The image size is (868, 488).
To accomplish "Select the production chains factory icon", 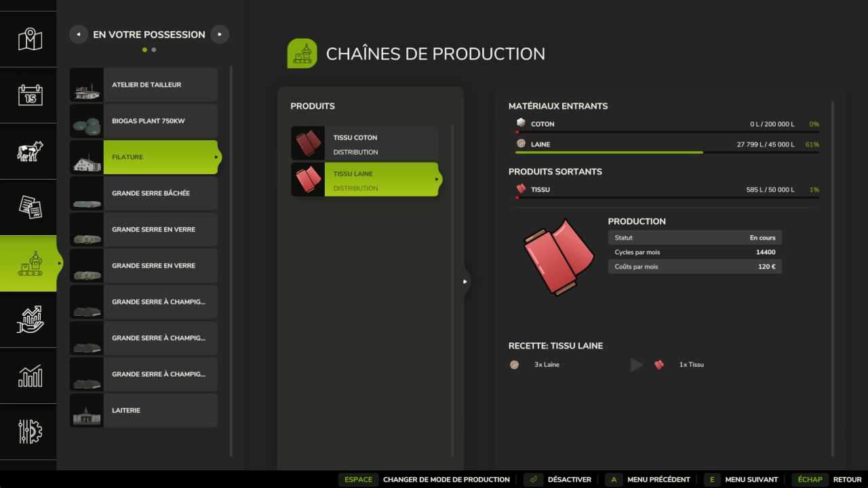I will [29, 264].
